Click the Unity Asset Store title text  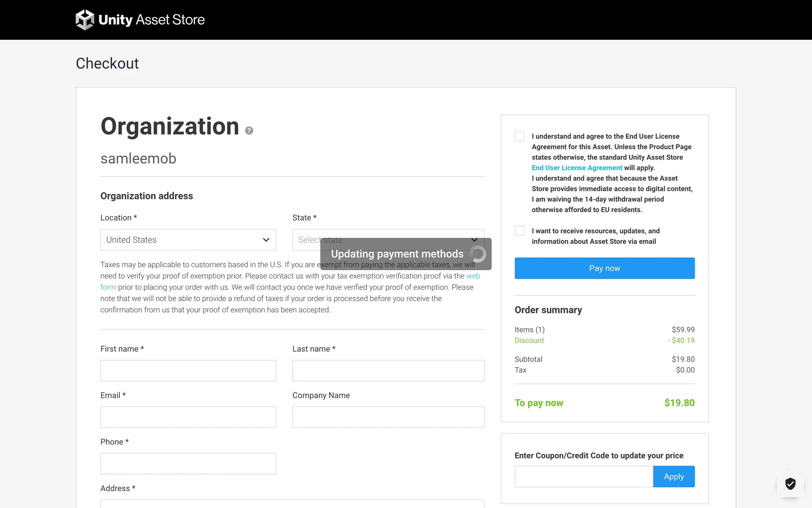pyautogui.click(x=151, y=19)
